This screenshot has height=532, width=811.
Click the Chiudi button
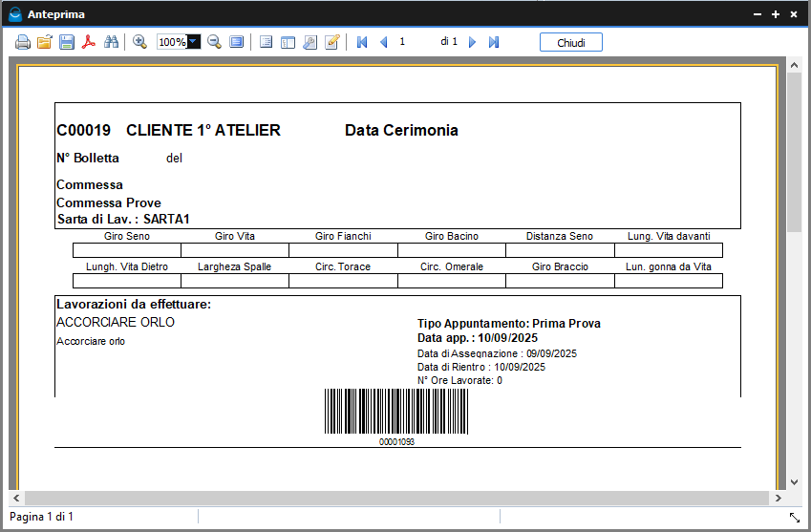click(x=571, y=42)
